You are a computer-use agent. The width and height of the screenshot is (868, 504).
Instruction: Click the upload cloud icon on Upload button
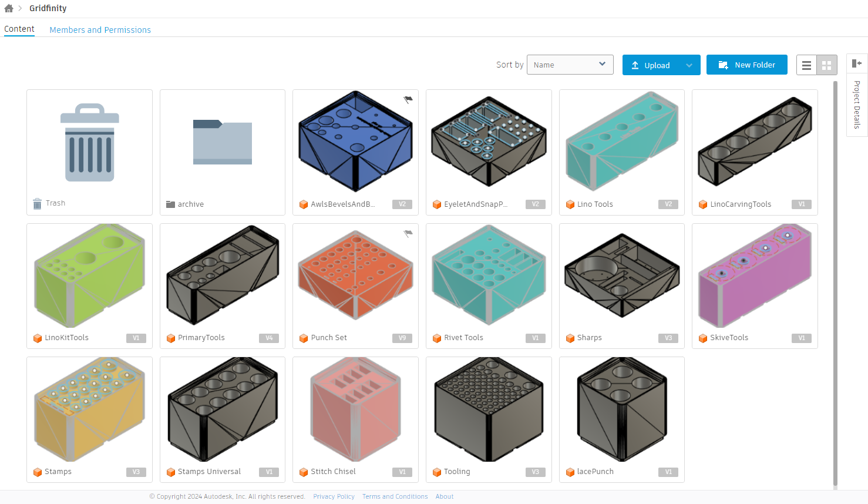tap(635, 65)
